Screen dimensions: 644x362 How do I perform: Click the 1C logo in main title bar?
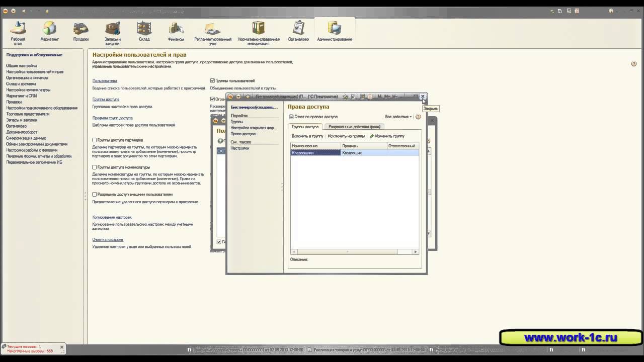[6, 11]
